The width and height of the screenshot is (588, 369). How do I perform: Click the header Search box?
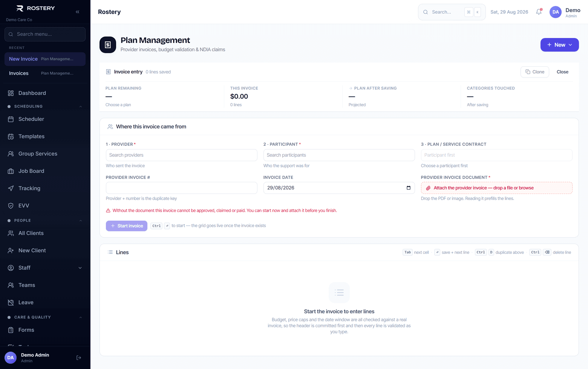click(452, 12)
